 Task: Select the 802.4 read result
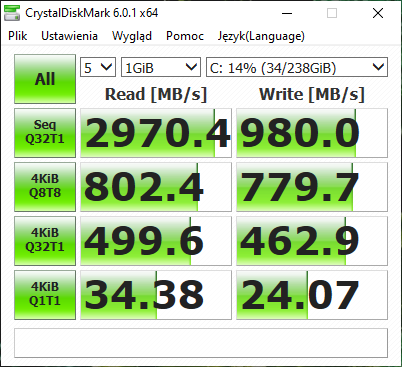(x=156, y=187)
